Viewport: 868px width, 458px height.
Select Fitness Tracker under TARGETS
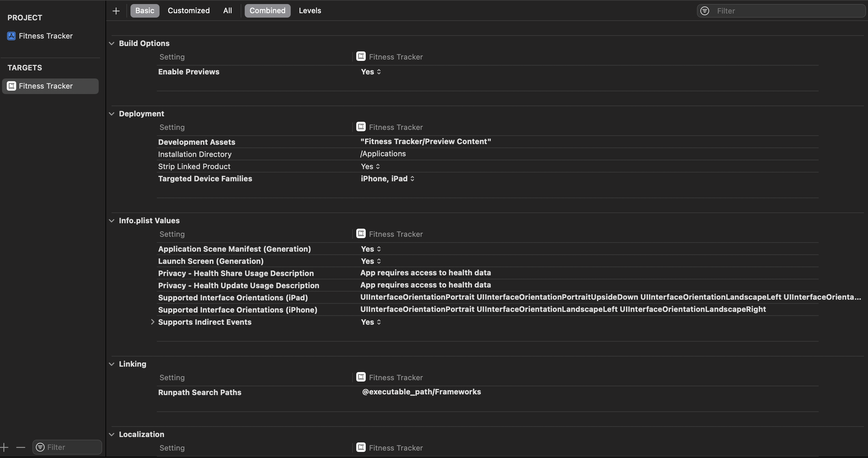[50, 86]
